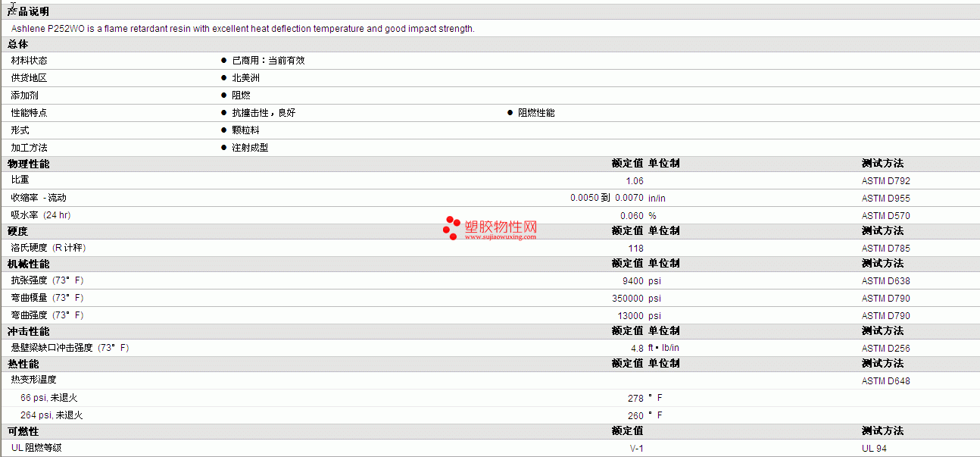Click the flame rating value V-1
Image resolution: width=980 pixels, height=457 pixels.
(637, 449)
